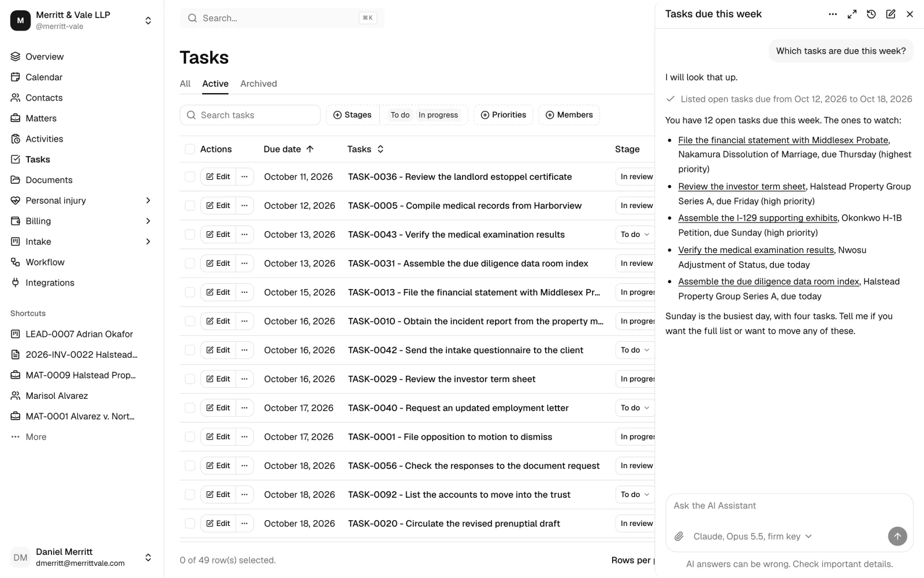Open more actions for TASK-0029 row

244,379
